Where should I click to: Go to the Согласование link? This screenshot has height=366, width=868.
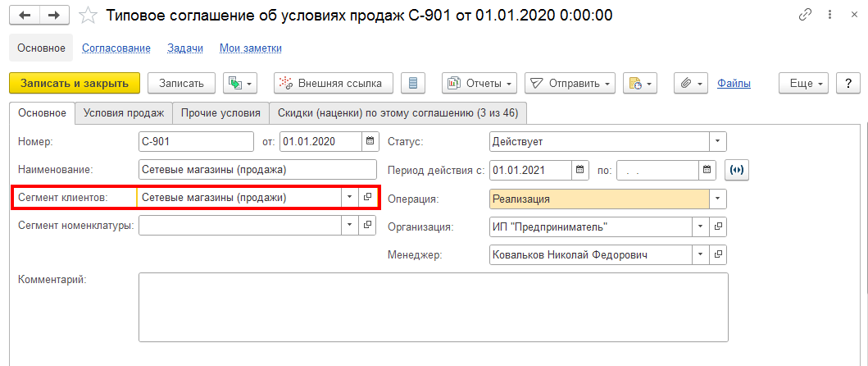click(x=116, y=48)
